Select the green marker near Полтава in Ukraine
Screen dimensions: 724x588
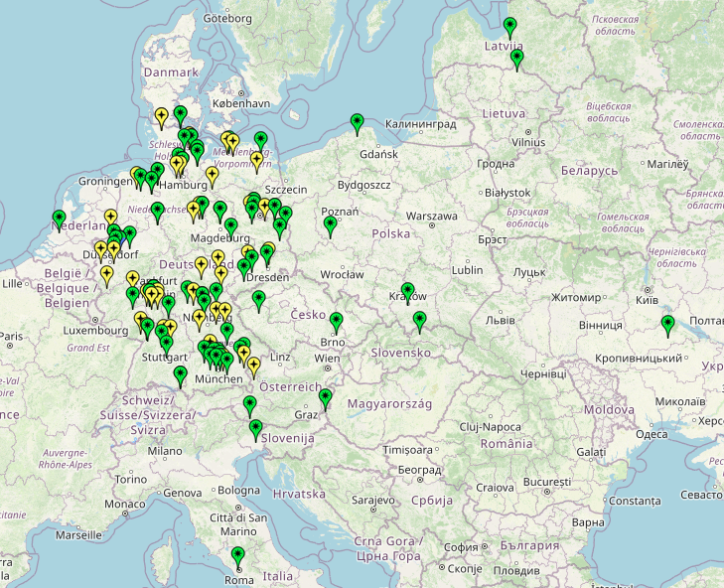[667, 324]
